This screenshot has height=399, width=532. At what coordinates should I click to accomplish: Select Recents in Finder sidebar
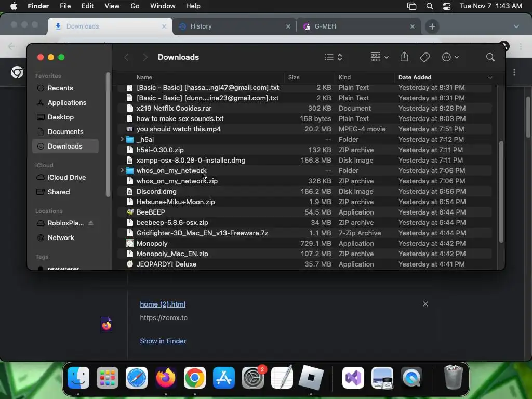pos(66,88)
